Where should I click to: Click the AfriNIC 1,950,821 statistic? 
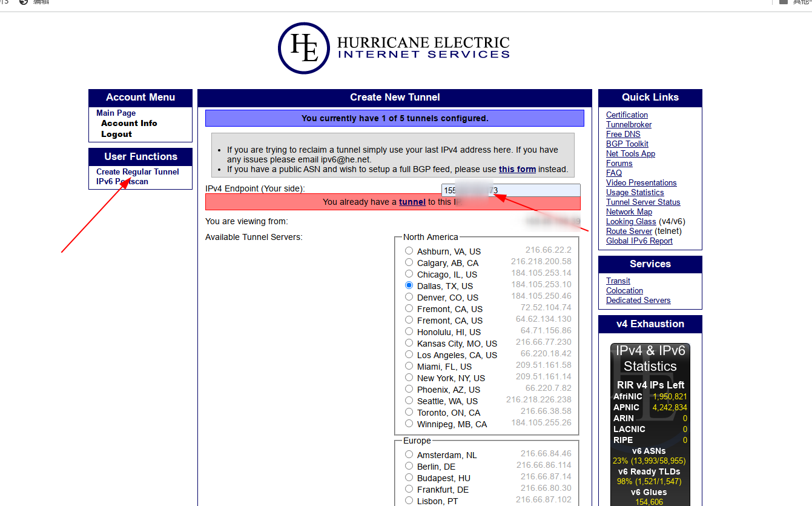650,396
